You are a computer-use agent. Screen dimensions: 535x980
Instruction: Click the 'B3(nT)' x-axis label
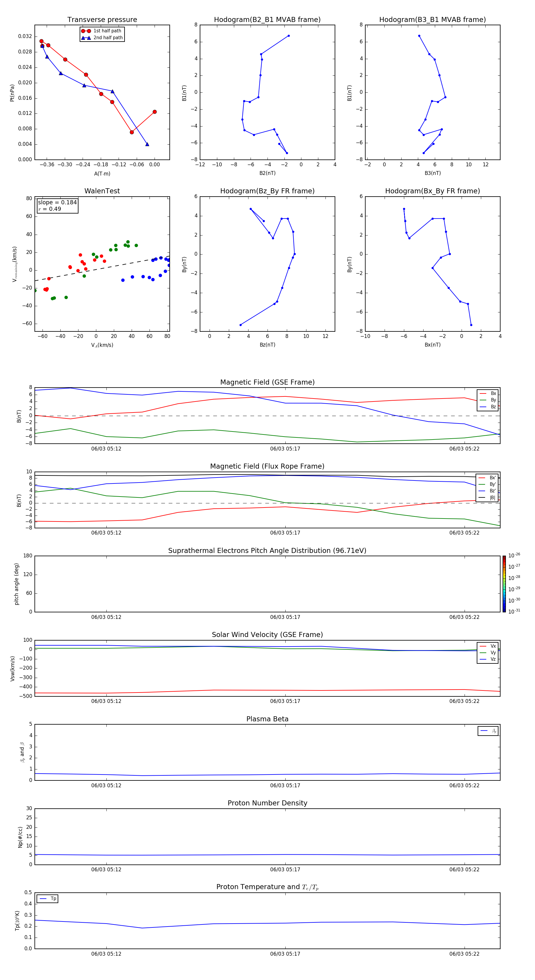click(x=432, y=173)
